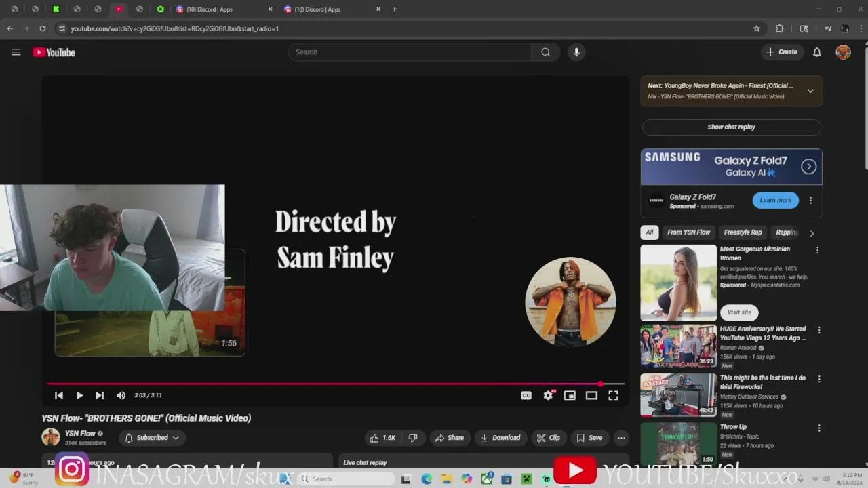
Task: Select the Rapping chip
Action: pos(787,232)
